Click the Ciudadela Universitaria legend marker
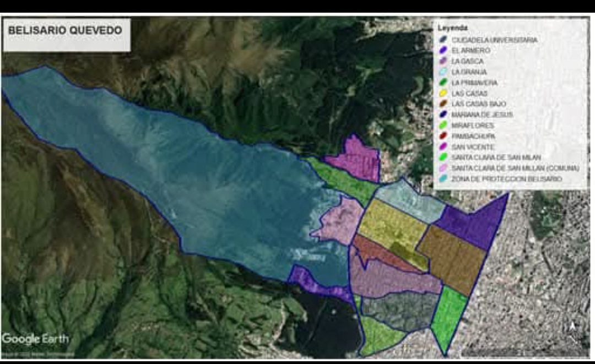 pyautogui.click(x=443, y=39)
